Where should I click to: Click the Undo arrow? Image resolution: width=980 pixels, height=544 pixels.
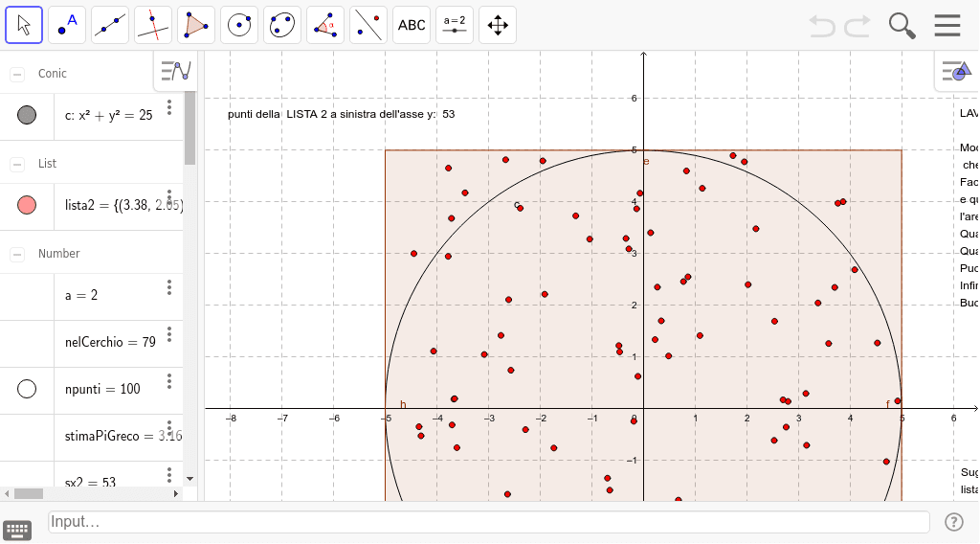[x=822, y=26]
